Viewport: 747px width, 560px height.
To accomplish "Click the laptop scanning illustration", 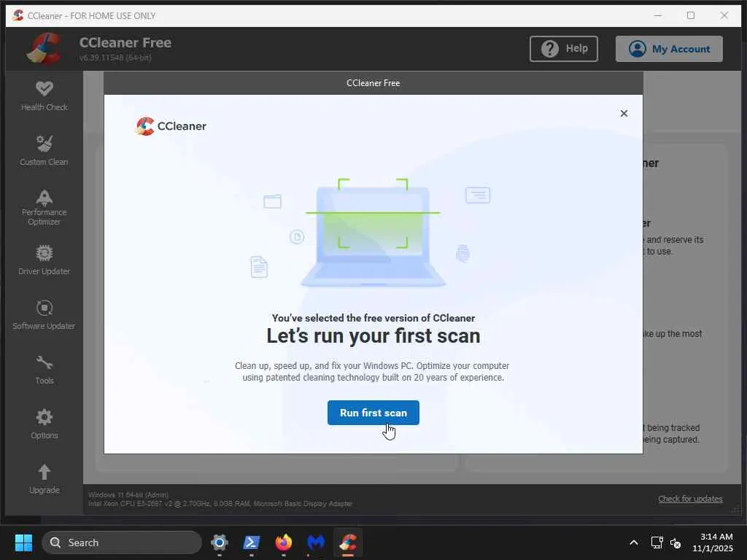I will [x=373, y=233].
